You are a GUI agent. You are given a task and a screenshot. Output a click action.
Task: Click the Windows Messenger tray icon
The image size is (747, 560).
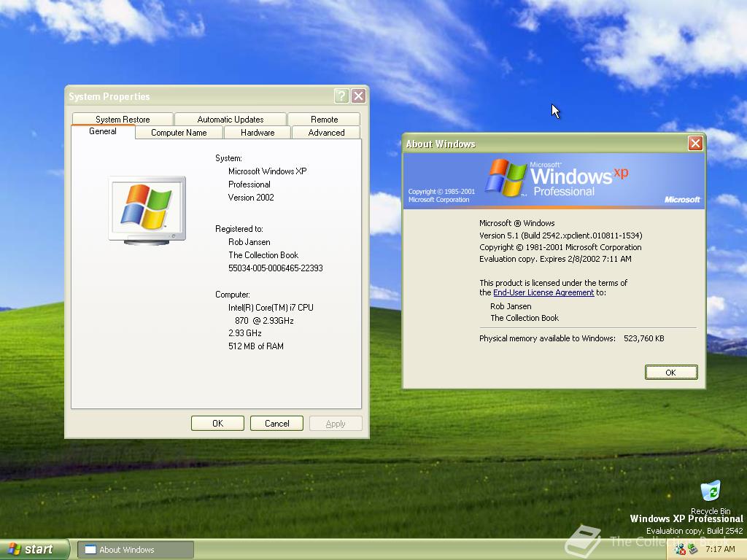(680, 550)
